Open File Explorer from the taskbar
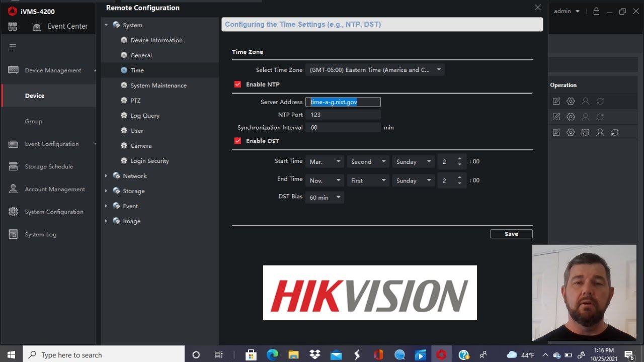This screenshot has width=644, height=362. [x=293, y=355]
